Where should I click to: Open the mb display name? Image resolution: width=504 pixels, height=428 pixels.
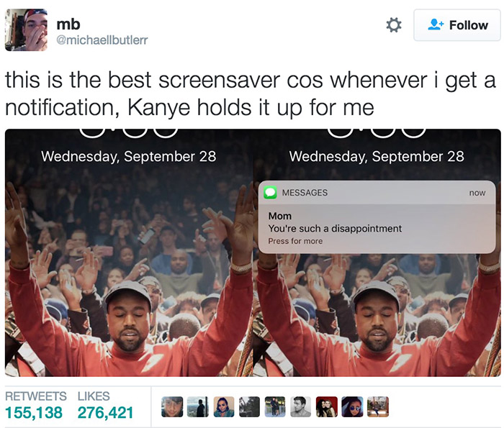coord(68,24)
